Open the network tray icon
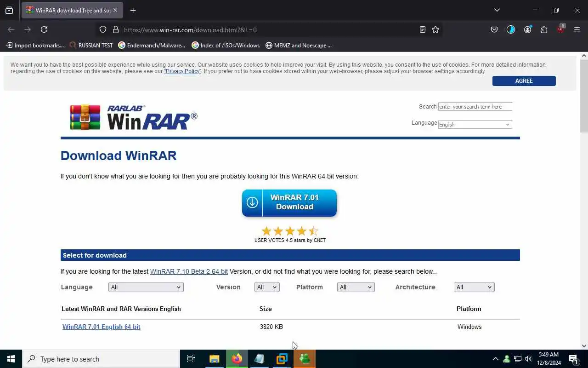The width and height of the screenshot is (588, 368). tap(517, 359)
